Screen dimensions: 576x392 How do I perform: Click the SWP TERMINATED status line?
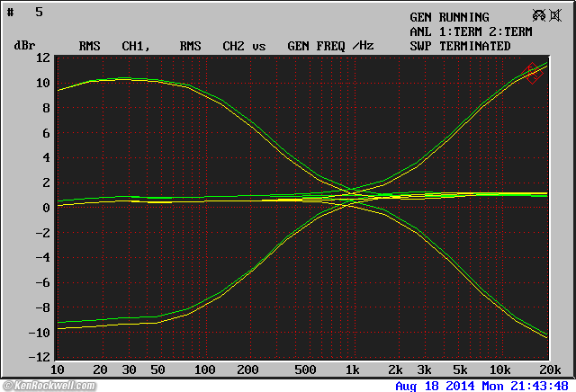(460, 46)
